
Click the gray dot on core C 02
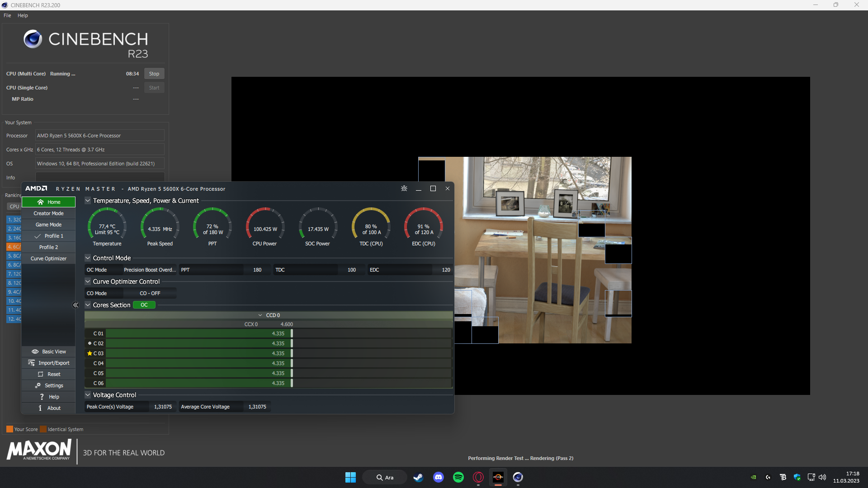(x=90, y=343)
